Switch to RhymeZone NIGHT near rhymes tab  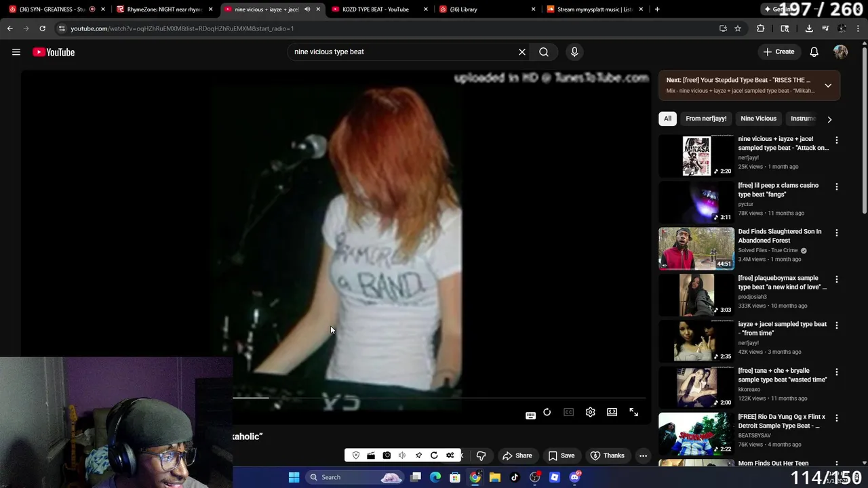tap(165, 9)
